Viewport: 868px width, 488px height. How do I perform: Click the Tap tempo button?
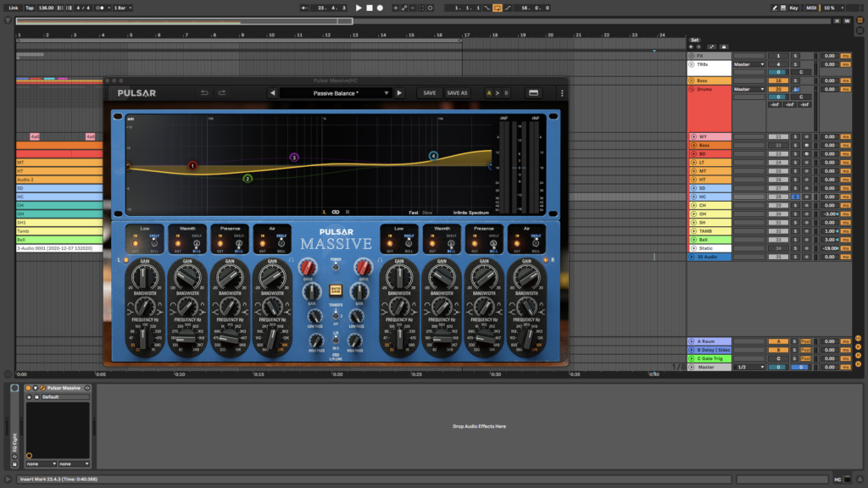(x=30, y=8)
